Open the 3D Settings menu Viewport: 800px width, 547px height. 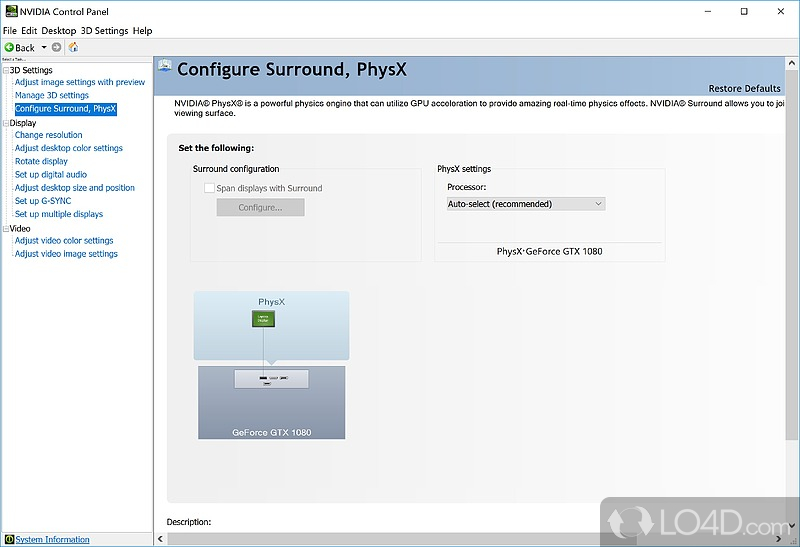tap(104, 31)
